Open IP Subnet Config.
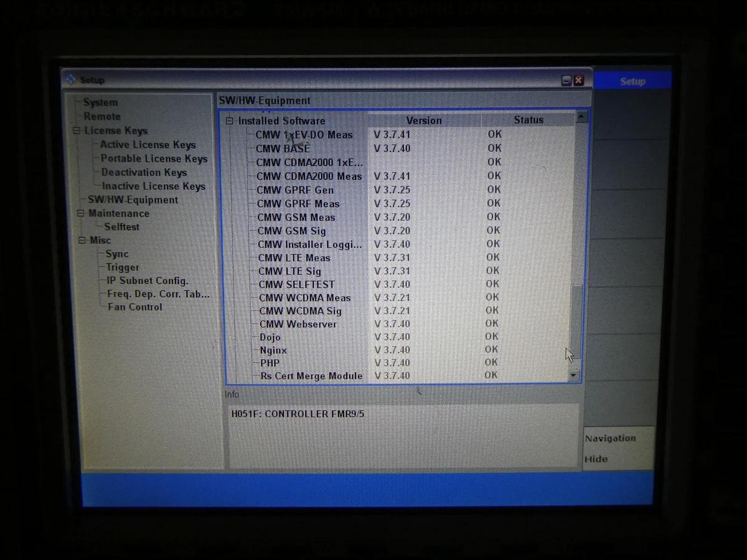The width and height of the screenshot is (747, 560). point(147,281)
